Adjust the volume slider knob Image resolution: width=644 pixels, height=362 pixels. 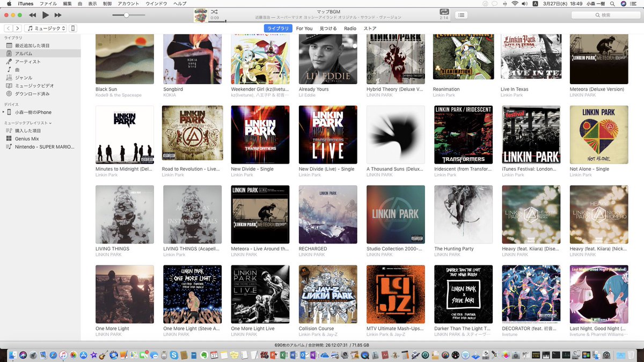point(126,15)
